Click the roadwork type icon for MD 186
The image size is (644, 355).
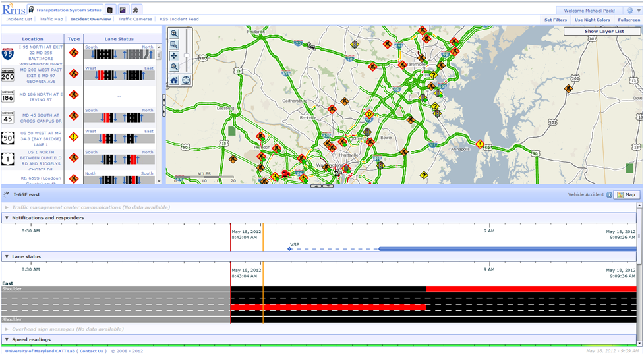pos(74,95)
